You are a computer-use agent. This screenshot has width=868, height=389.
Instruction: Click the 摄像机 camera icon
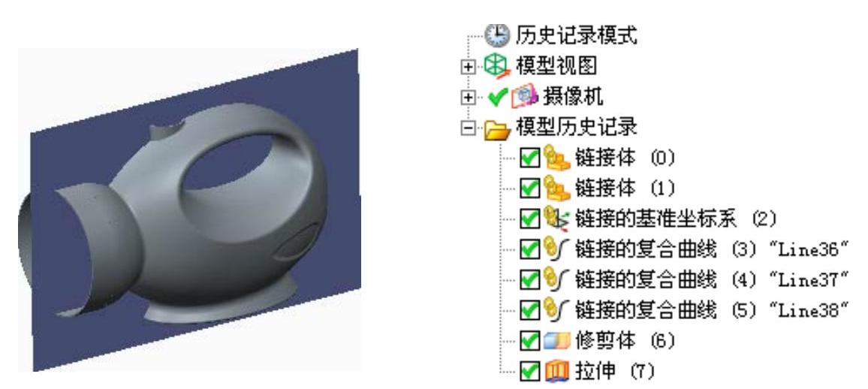click(523, 97)
